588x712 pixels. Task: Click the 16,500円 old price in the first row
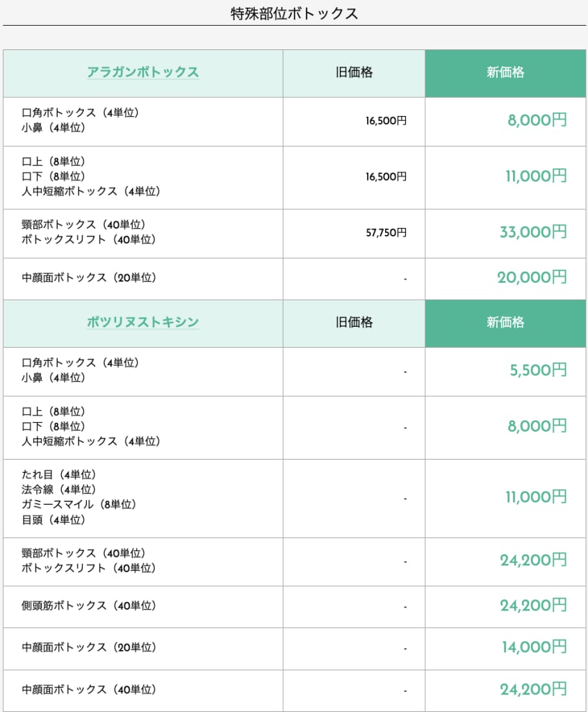pyautogui.click(x=386, y=121)
